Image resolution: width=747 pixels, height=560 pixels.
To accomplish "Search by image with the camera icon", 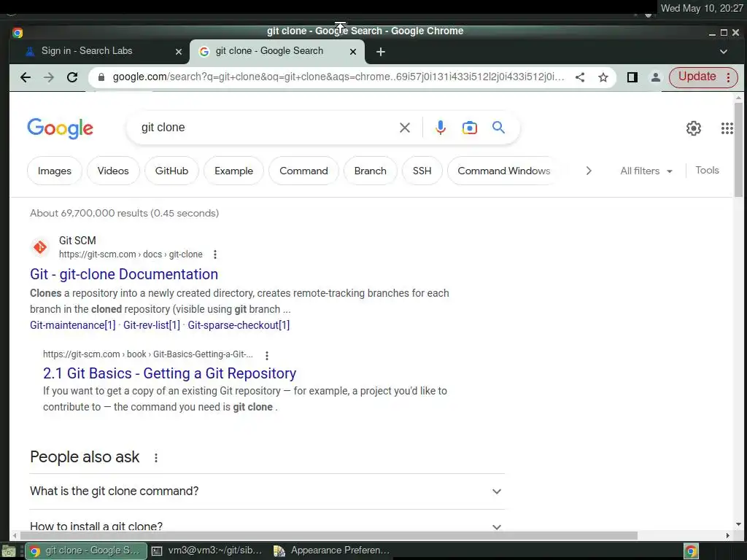I will tap(469, 128).
